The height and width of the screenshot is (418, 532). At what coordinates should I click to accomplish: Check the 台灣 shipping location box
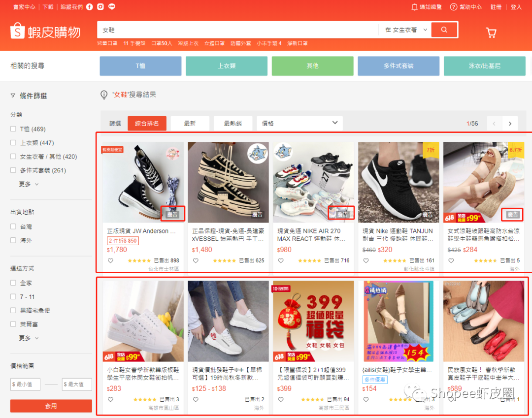coord(13,226)
